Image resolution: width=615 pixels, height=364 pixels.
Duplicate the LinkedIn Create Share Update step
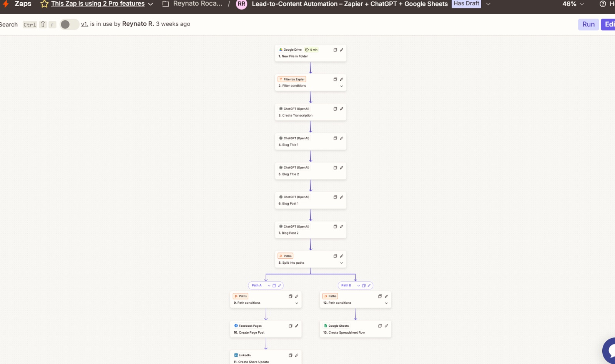[x=291, y=356]
